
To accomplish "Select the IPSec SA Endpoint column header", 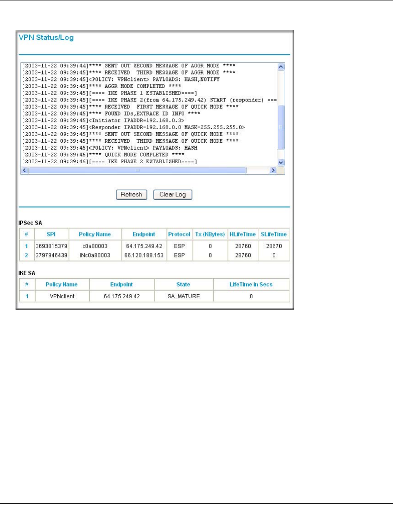I will coord(144,234).
